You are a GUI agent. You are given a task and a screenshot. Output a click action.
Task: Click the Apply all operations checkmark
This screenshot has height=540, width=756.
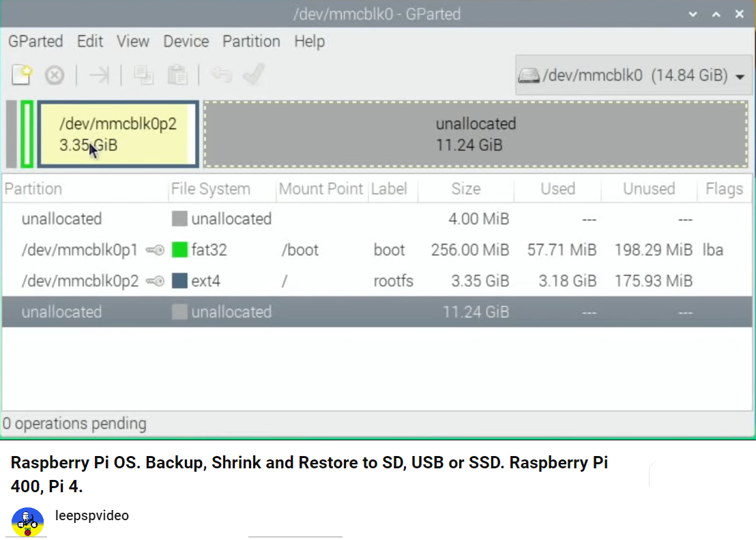coord(254,74)
